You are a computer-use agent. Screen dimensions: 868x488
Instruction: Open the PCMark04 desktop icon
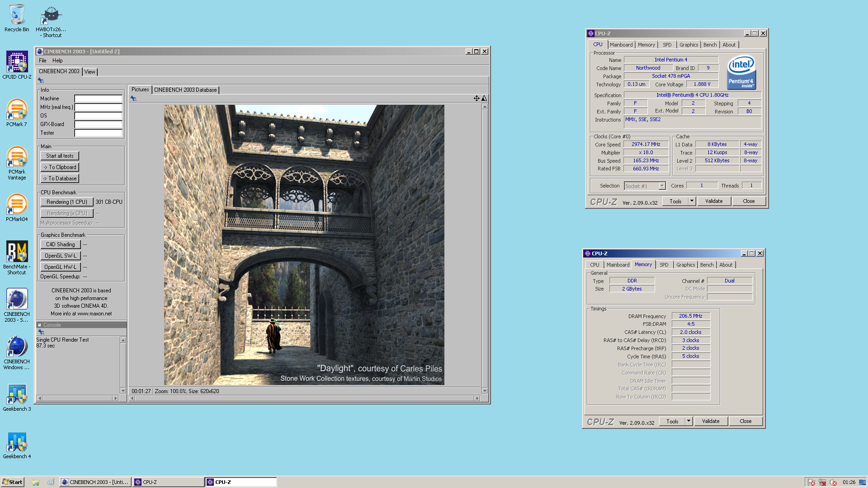tap(17, 208)
